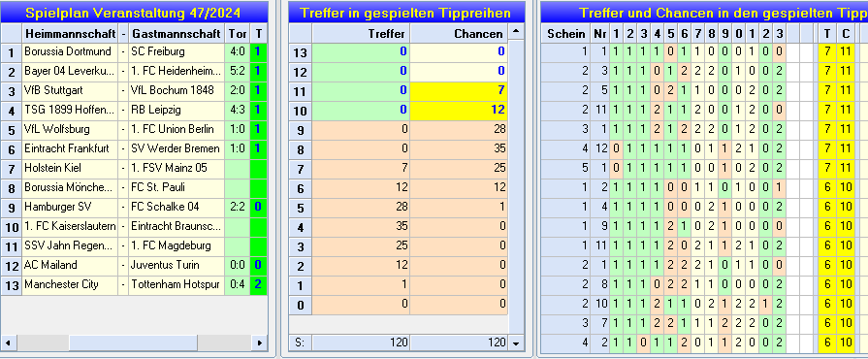The image size is (868, 359).
Task: Select the 1. FSV Mainz 05 cell
Action: (x=177, y=169)
